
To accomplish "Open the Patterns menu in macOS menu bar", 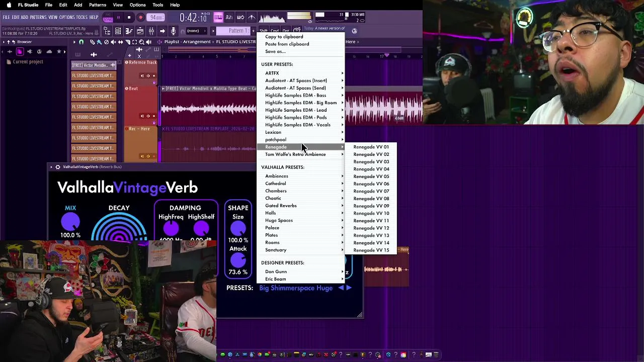I will pos(98,5).
